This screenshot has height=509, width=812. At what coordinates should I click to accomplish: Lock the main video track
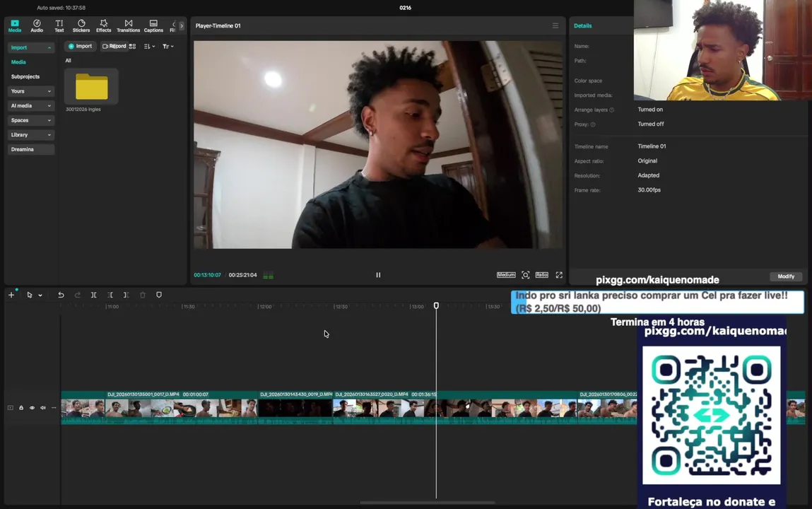click(21, 408)
